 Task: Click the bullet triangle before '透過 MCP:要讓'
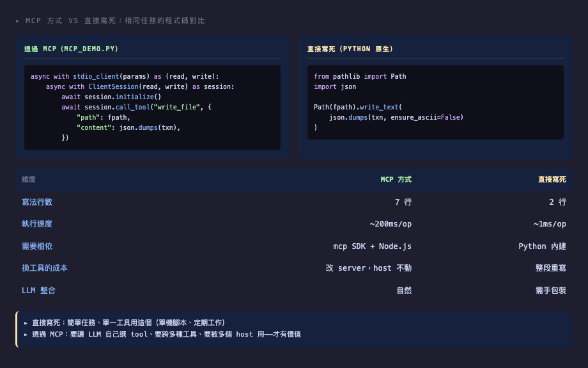(x=26, y=335)
